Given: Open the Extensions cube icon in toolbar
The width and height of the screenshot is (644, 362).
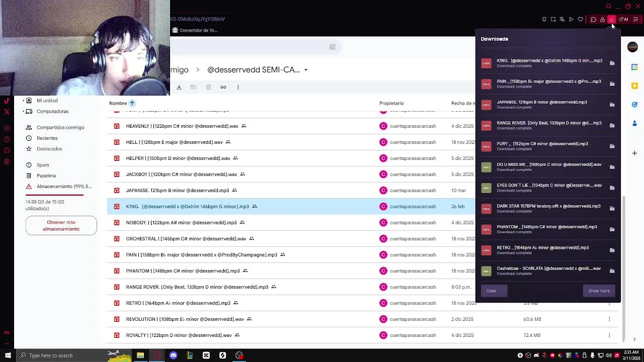Looking at the screenshot, I should (593, 20).
